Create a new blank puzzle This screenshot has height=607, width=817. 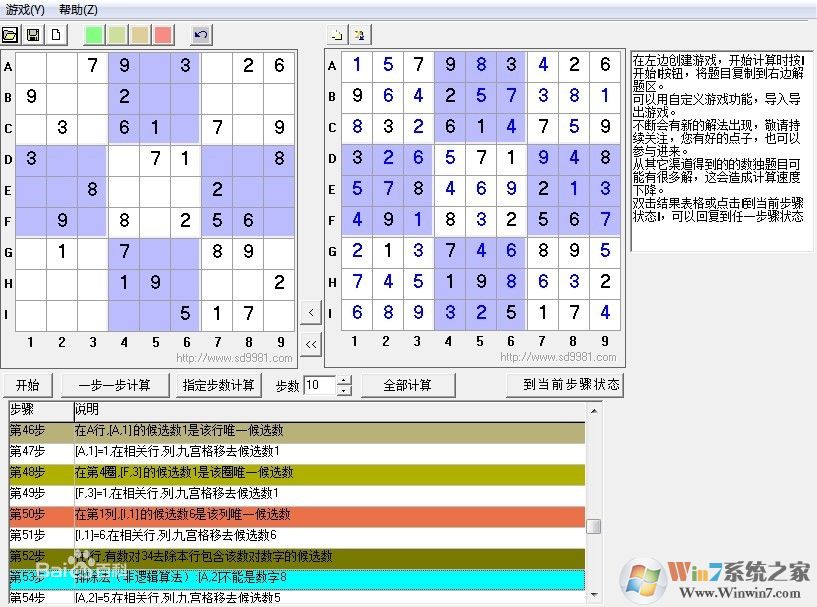(56, 33)
